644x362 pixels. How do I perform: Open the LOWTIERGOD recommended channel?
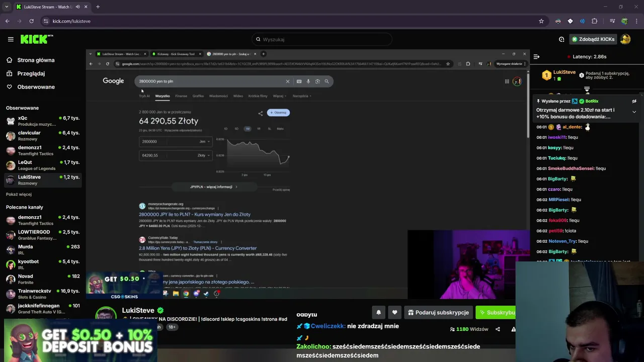coord(43,235)
